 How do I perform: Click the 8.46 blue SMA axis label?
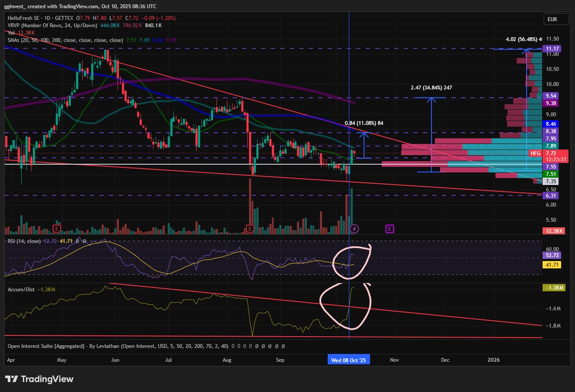551,124
